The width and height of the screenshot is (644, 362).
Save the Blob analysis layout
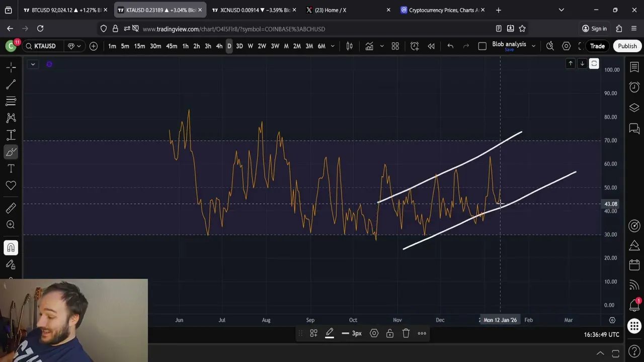tap(509, 50)
